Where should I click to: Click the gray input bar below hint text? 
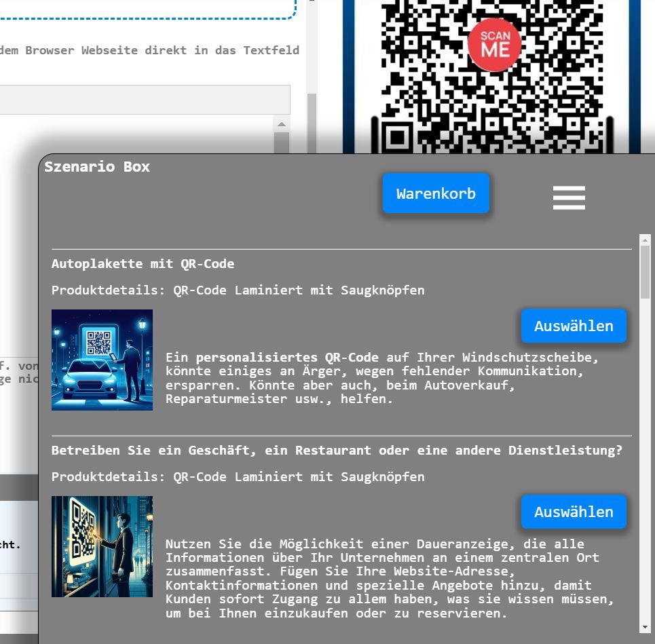145,99
